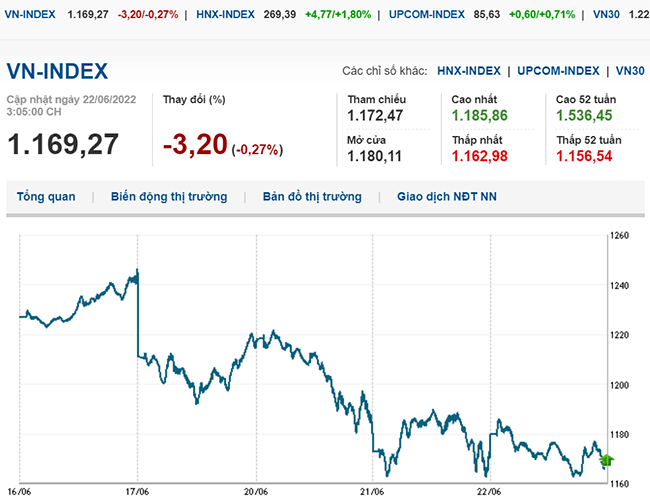The image size is (650, 501).
Task: Click VN-INDEX in the top ticker bar
Action: pyautogui.click(x=28, y=15)
